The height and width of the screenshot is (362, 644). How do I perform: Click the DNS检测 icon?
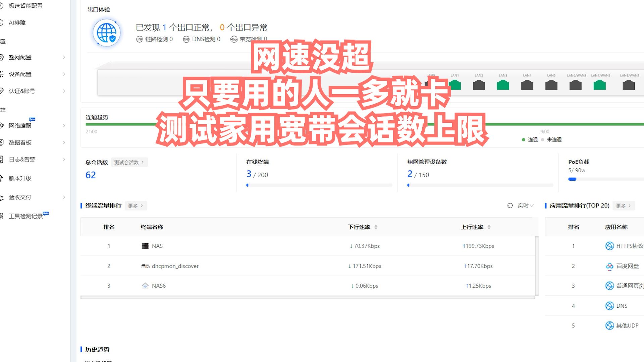click(x=186, y=39)
